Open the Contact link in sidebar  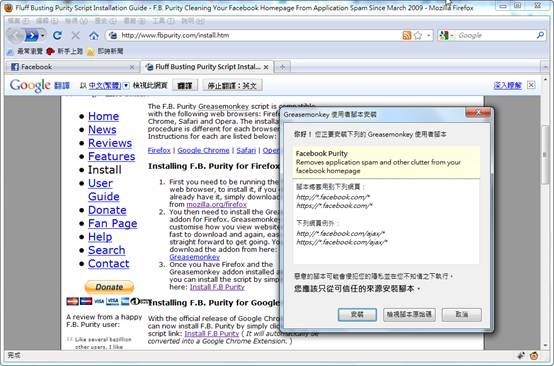coord(108,264)
